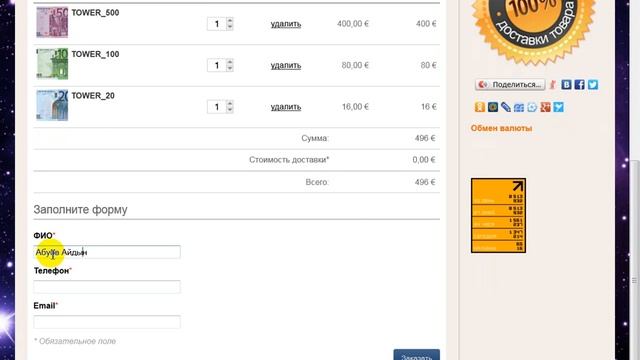Screen dimensions: 640x360
Task: Click the Заполните форму heading
Action: pyautogui.click(x=80, y=209)
